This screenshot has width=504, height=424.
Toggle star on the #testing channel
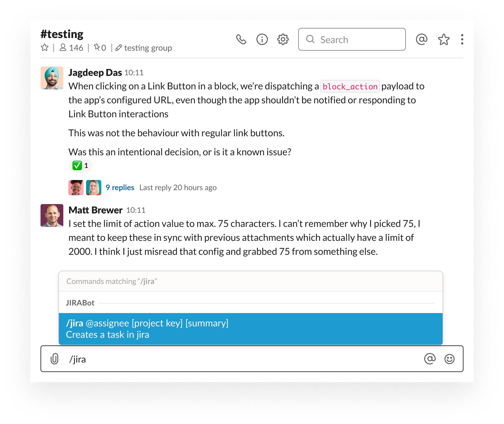click(45, 48)
